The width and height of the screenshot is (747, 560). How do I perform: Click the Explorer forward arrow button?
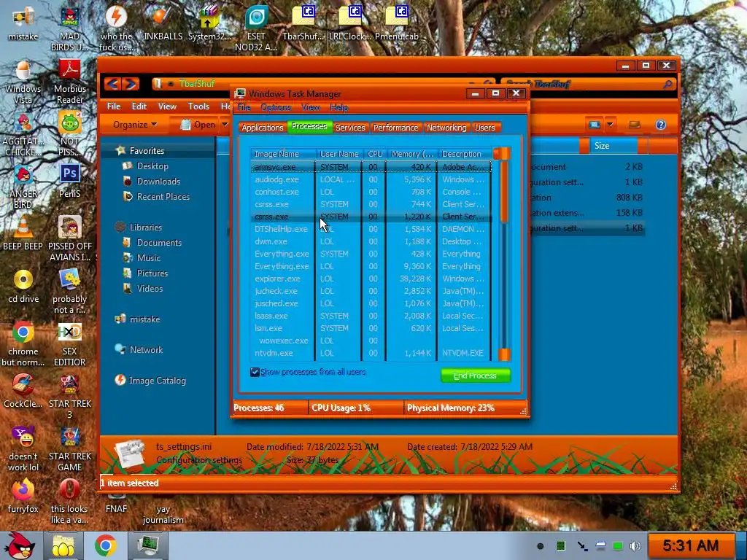(131, 84)
